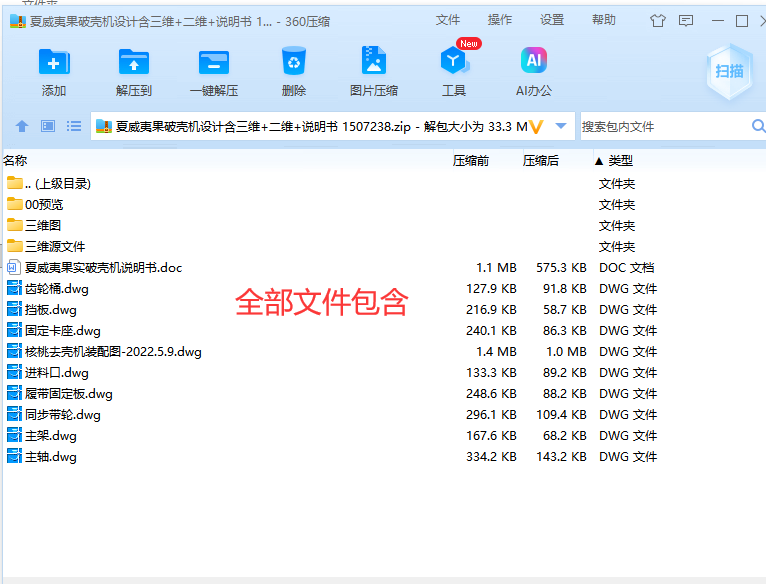Click the yellow V icon in address bar

pos(536,127)
